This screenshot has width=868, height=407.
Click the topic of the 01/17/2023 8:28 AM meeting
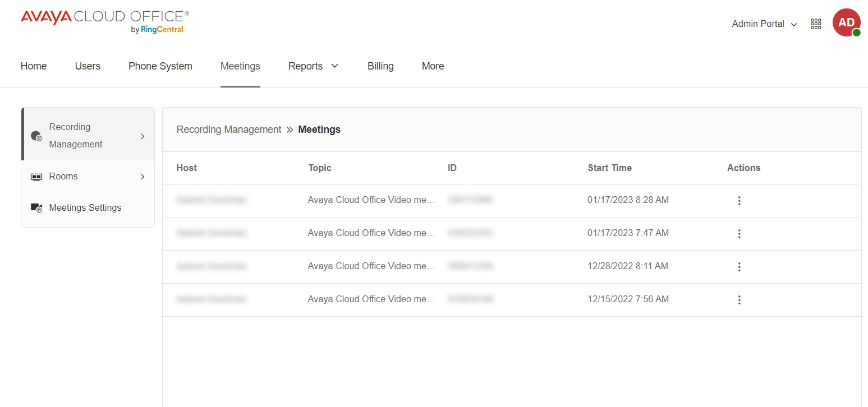[372, 200]
